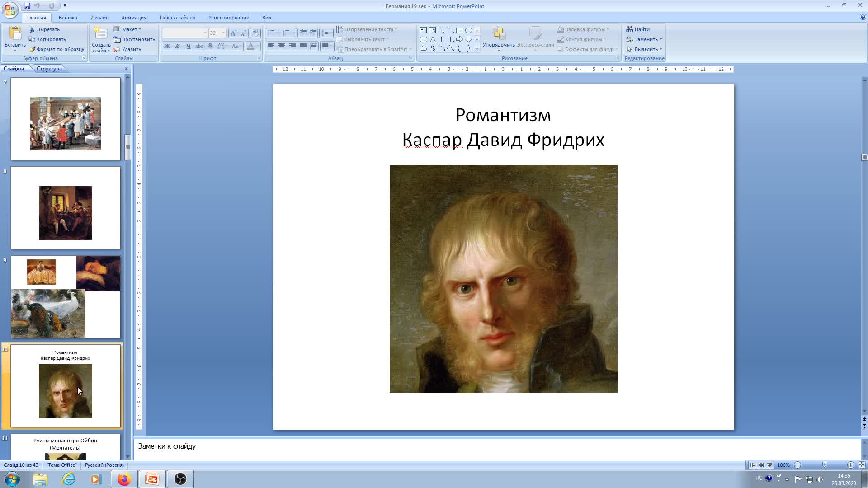
Task: Click the notes field 'Заметки к слайду'
Action: 496,449
